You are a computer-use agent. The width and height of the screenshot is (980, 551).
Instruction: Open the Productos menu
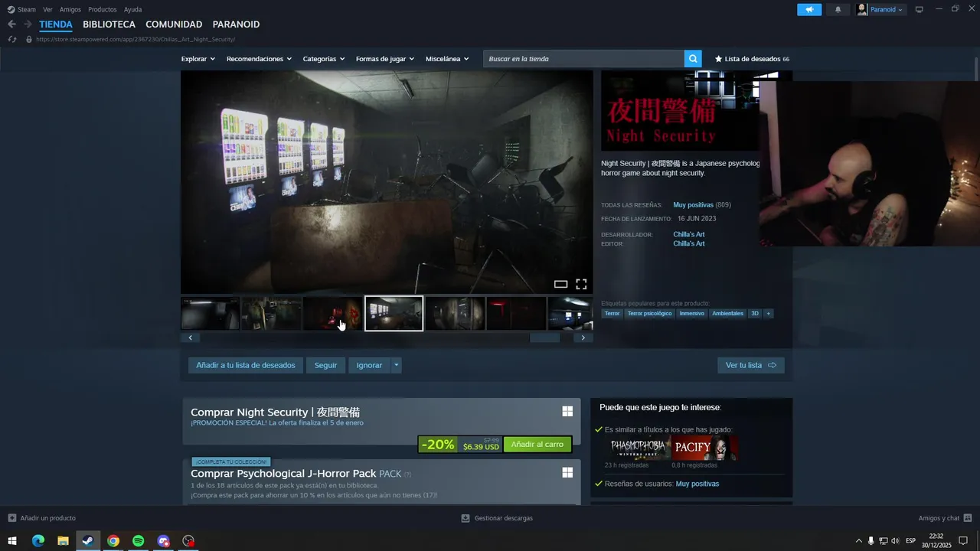[x=103, y=9]
